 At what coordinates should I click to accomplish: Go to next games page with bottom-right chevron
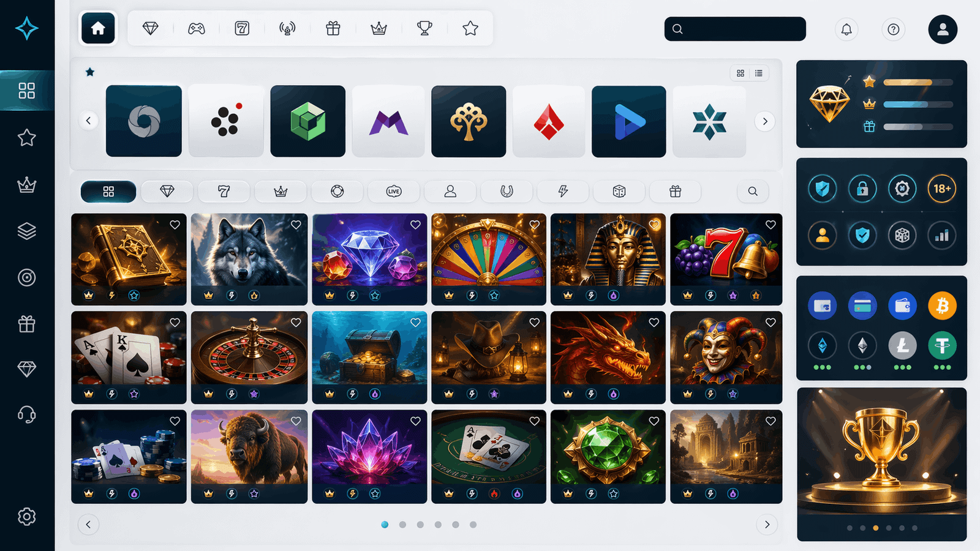pos(767,525)
